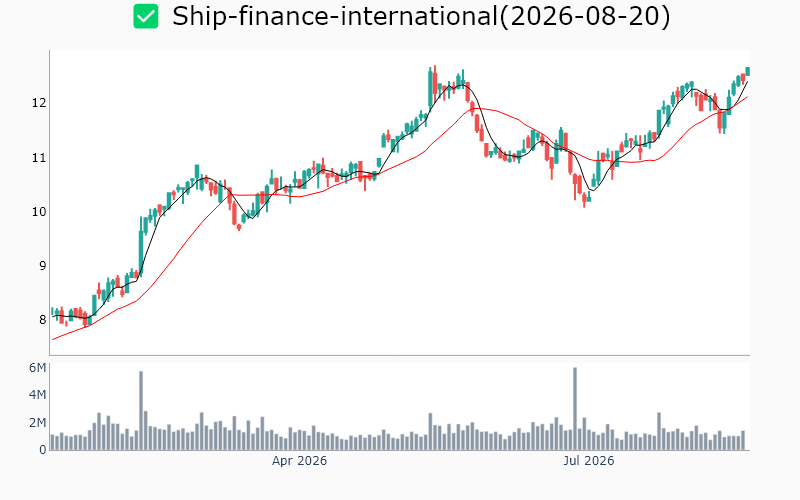The image size is (800, 500).
Task: Click the 4M volume axis label
Action: (x=38, y=395)
